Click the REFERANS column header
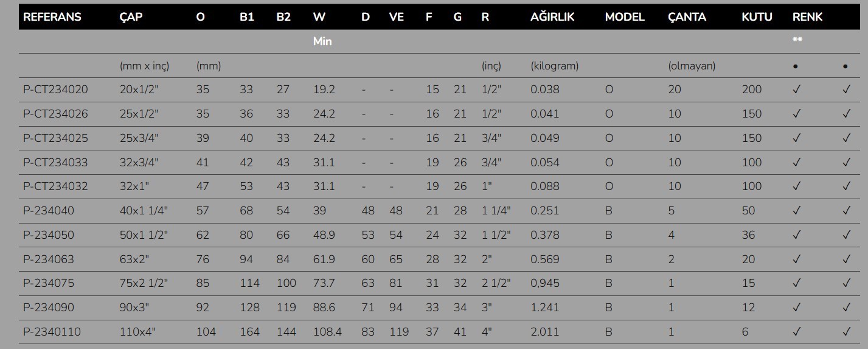The height and width of the screenshot is (349, 868). tap(52, 17)
